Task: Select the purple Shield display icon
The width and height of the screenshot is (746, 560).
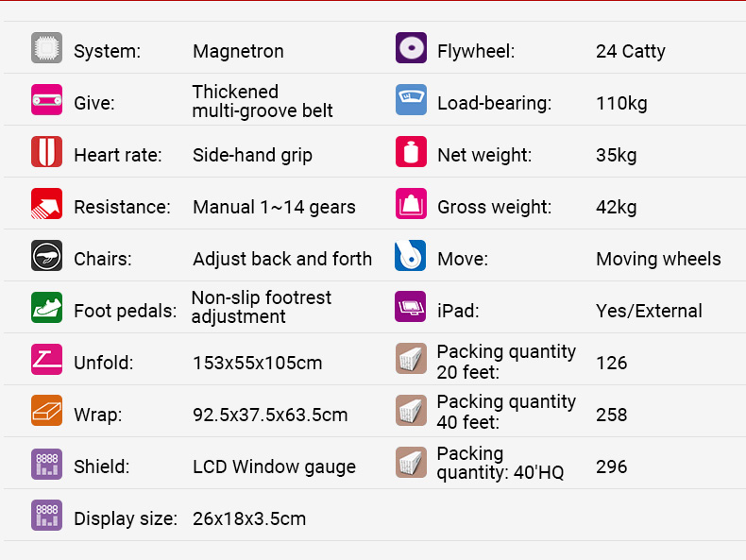Action: click(x=46, y=464)
